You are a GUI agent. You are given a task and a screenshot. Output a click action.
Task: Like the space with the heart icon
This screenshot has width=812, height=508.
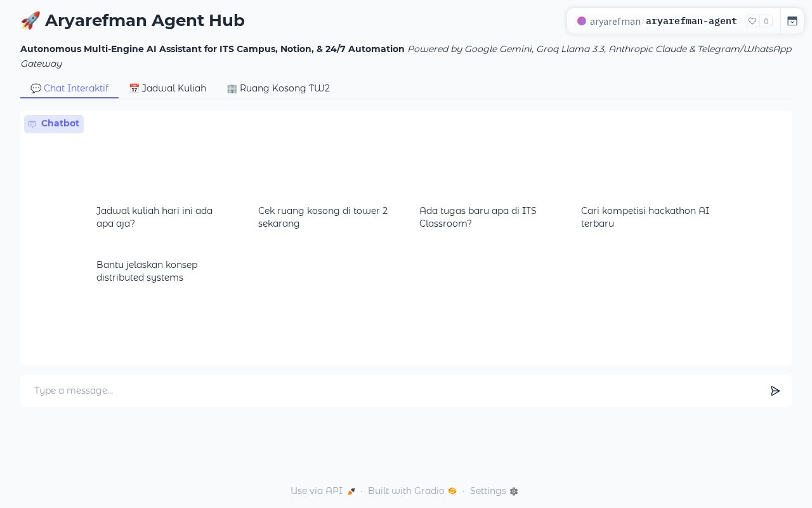752,21
